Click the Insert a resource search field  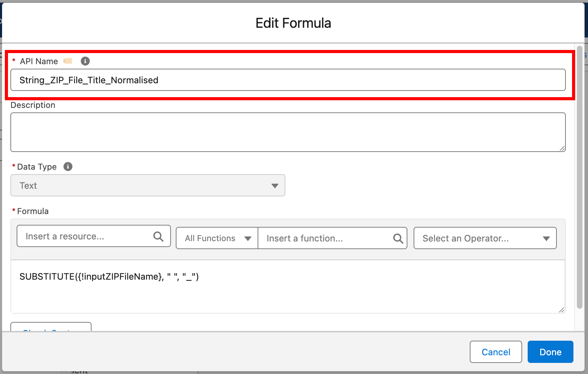coord(83,236)
